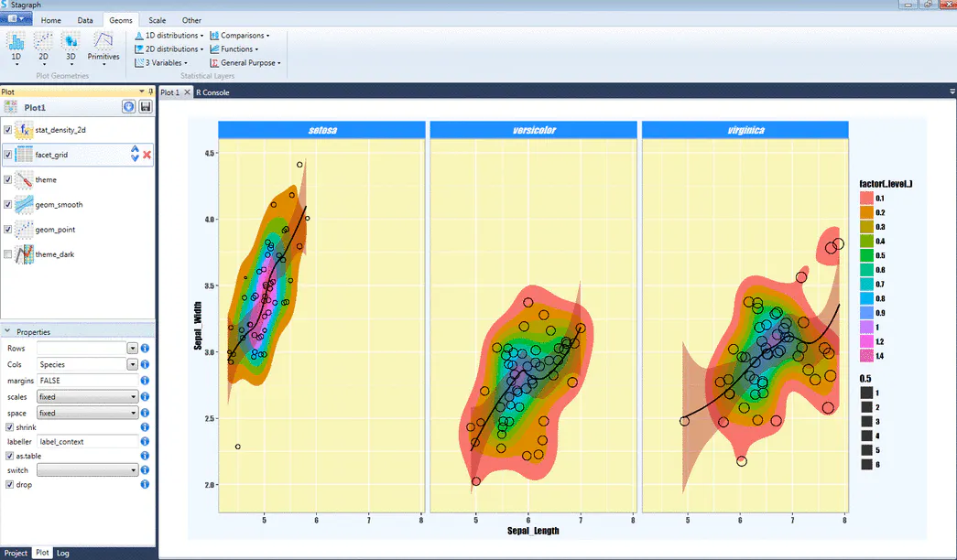
Task: Uncheck the stat_density_2d layer checkbox
Action: tap(8, 129)
